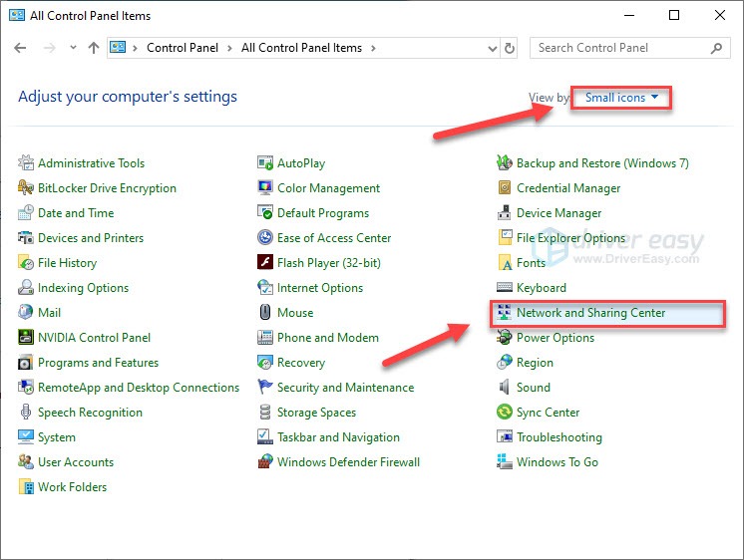Click All Control Panel Items breadcrumb
The width and height of the screenshot is (744, 560).
301,48
